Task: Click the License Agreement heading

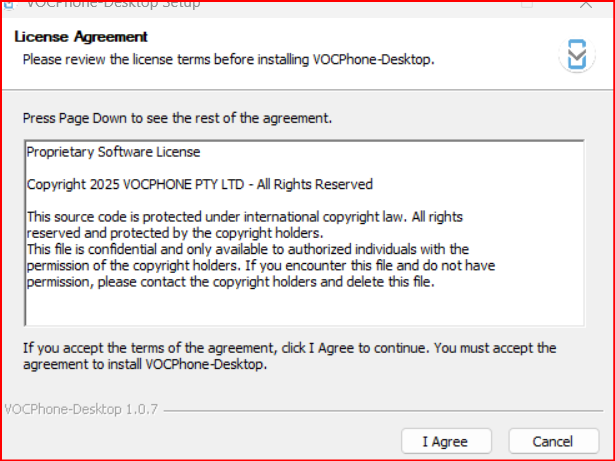Action: [x=81, y=37]
